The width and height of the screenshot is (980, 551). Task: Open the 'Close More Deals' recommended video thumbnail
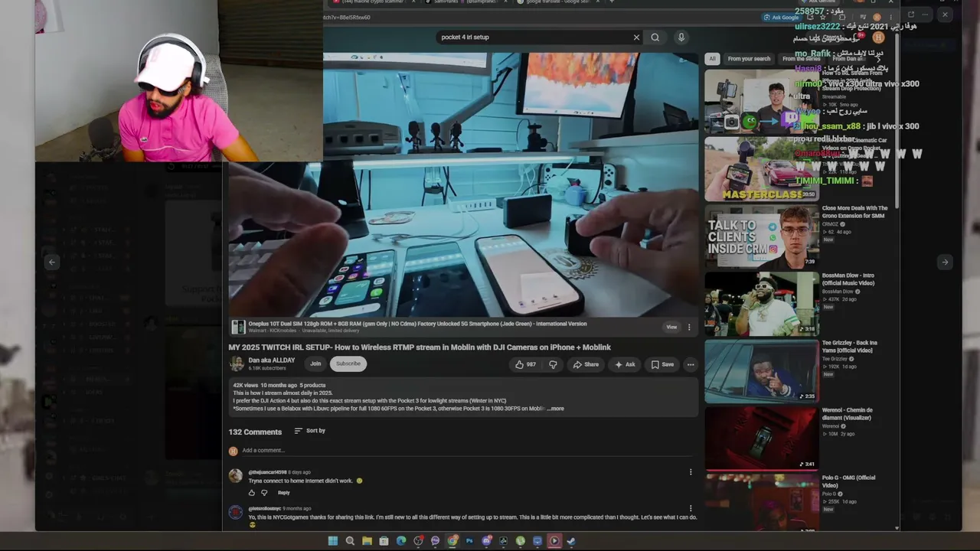pos(762,236)
